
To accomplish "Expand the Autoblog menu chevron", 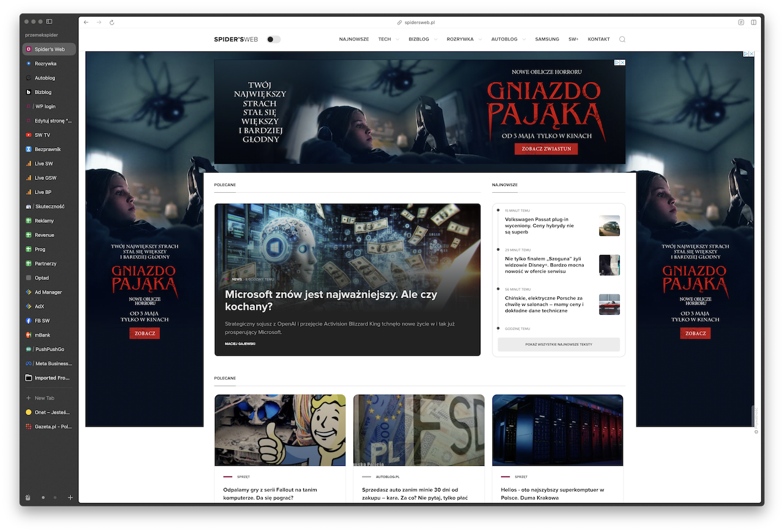I will click(x=524, y=39).
